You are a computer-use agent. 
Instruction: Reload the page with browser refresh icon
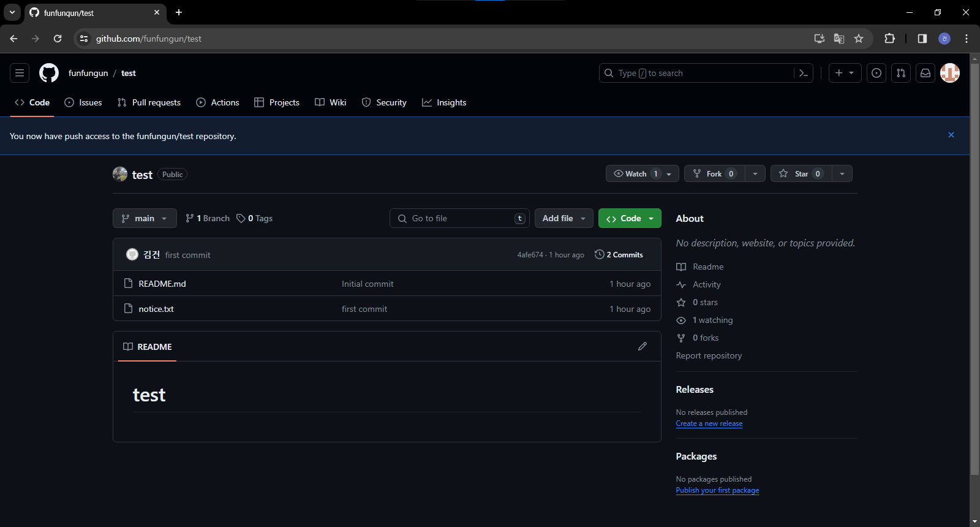click(x=58, y=39)
